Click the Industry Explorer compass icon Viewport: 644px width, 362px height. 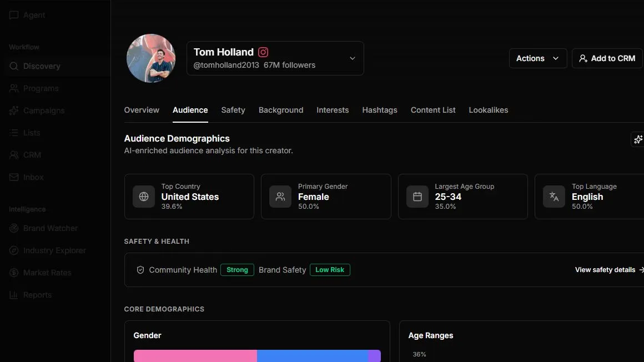tap(13, 250)
